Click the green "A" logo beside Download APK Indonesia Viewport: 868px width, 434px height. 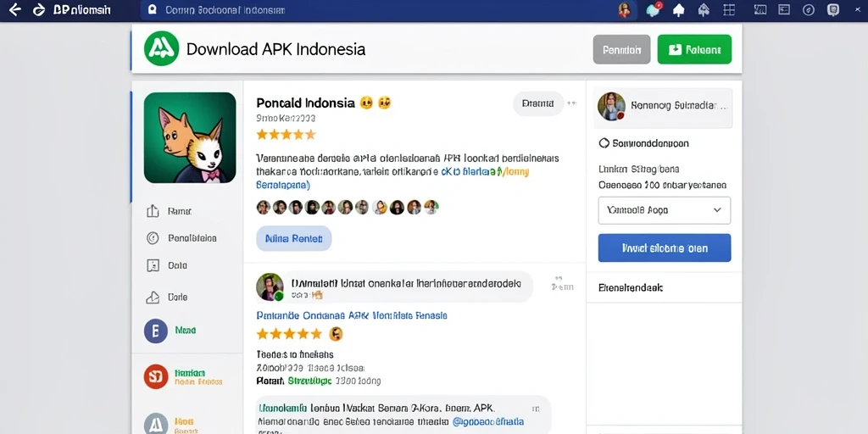click(x=162, y=48)
